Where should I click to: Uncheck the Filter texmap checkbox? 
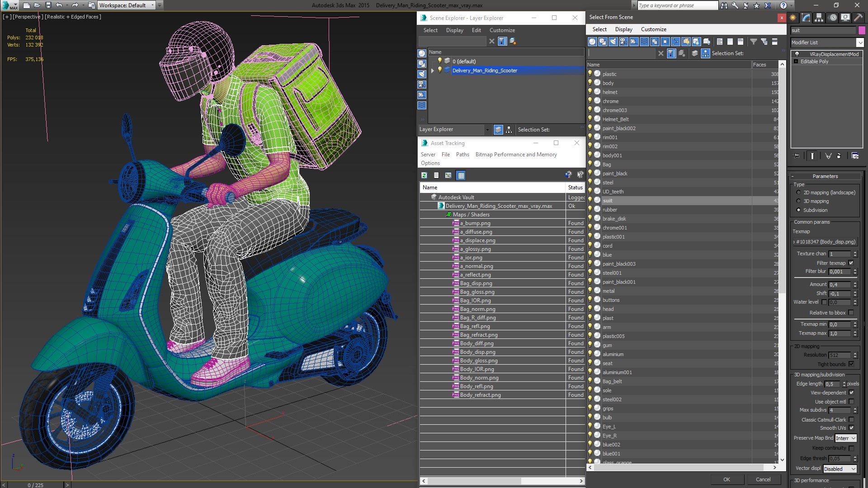851,263
